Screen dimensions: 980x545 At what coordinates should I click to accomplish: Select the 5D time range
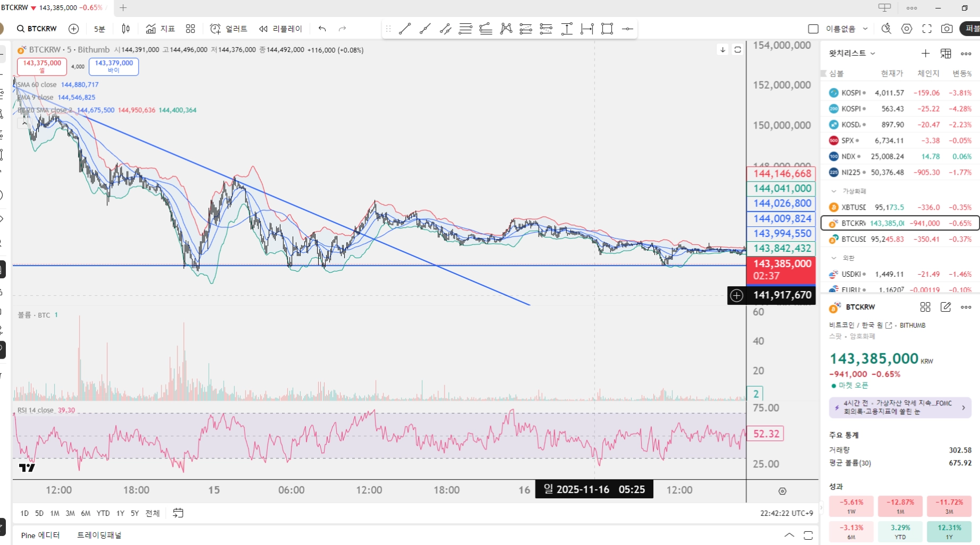click(39, 513)
